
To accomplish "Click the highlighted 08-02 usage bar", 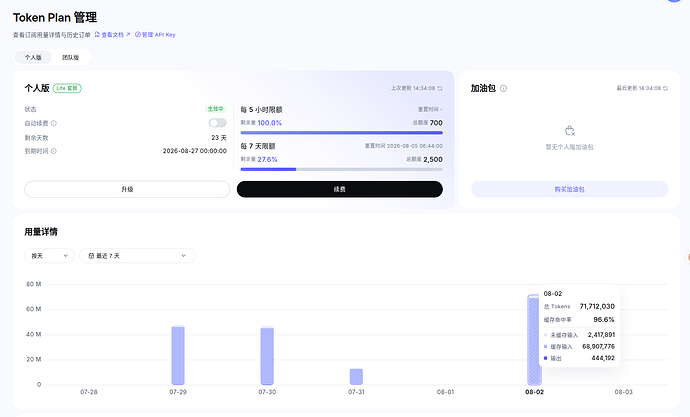I will [534, 340].
